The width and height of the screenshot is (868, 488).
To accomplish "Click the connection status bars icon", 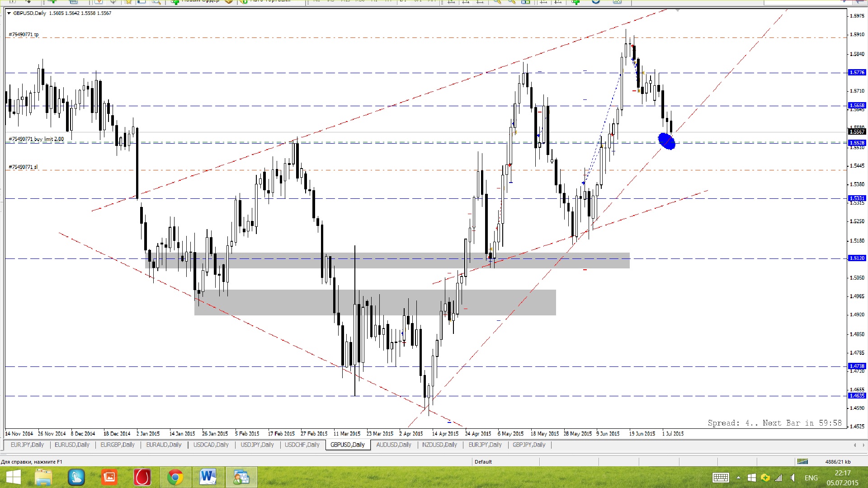I will (802, 461).
